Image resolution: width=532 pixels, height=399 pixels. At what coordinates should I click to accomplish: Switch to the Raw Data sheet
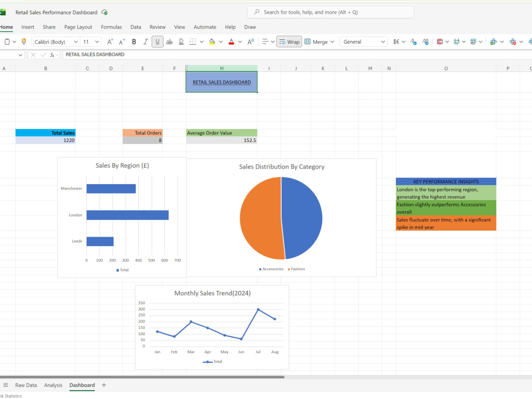(26, 385)
